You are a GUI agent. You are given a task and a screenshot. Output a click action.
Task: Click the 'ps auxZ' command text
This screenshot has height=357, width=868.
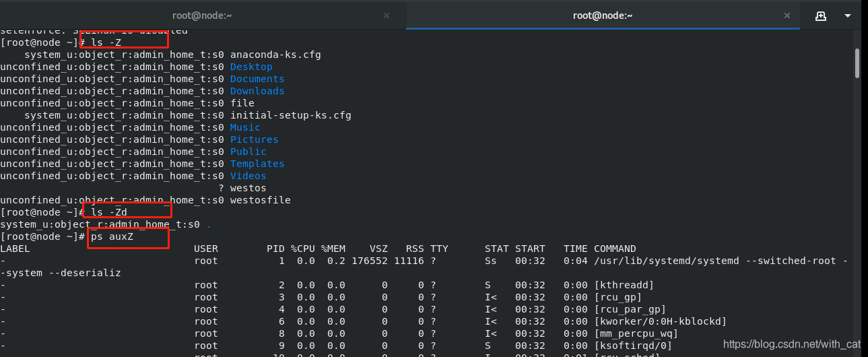(x=112, y=236)
